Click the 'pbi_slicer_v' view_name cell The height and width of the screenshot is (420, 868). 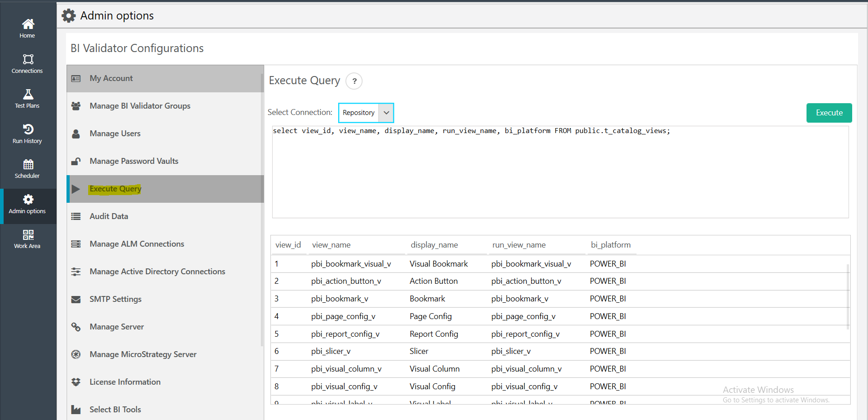[330, 351]
